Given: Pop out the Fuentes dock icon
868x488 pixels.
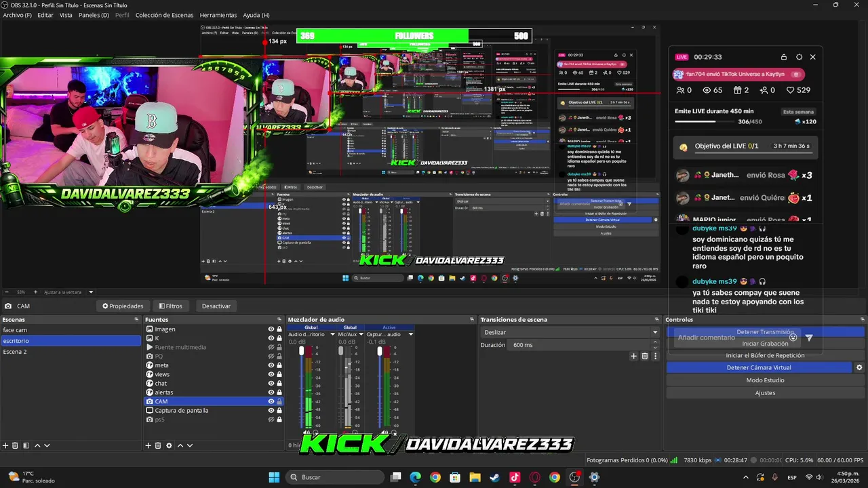Looking at the screenshot, I should [x=279, y=319].
